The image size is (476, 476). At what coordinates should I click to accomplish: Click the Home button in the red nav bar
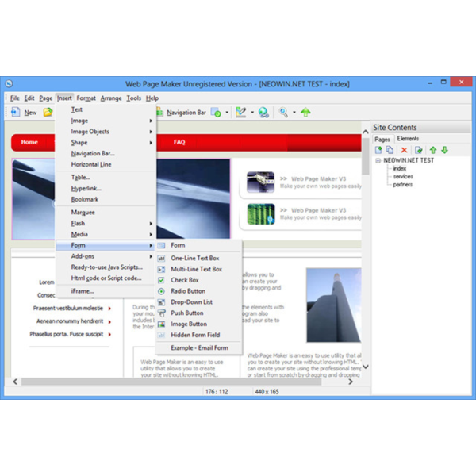(x=29, y=142)
